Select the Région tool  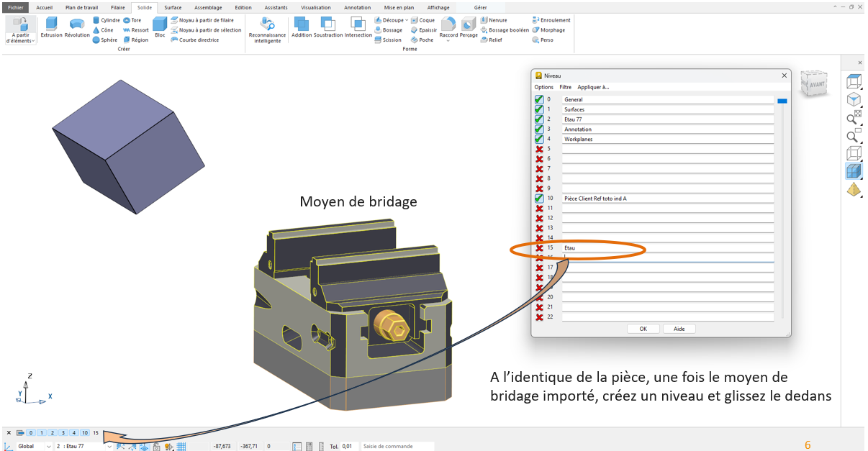[x=135, y=40]
